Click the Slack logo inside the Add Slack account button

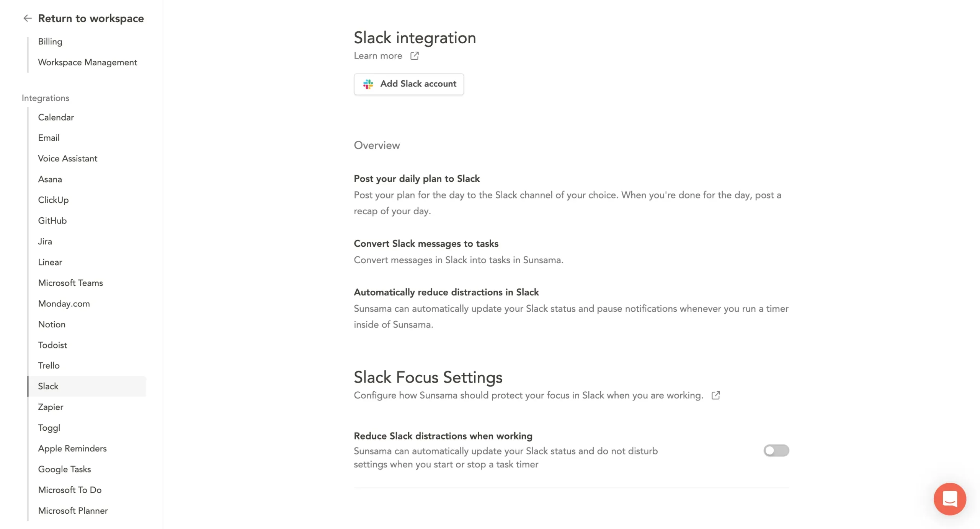[x=368, y=84]
